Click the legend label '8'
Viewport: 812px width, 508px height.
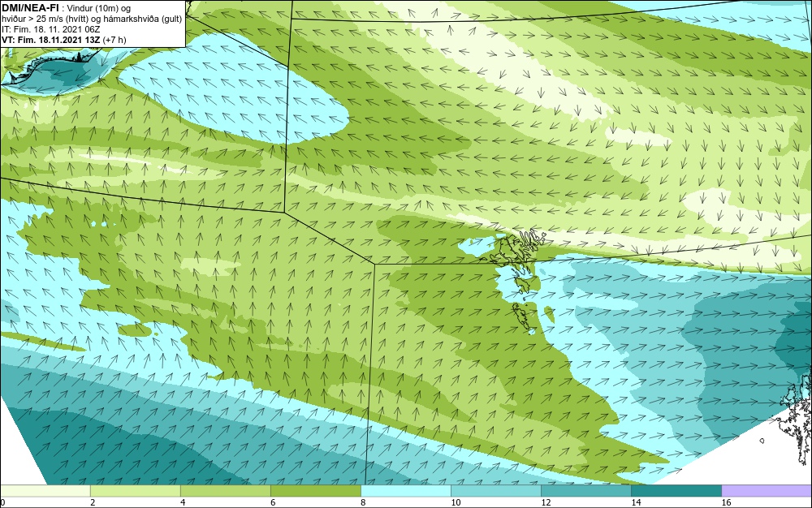(363, 502)
